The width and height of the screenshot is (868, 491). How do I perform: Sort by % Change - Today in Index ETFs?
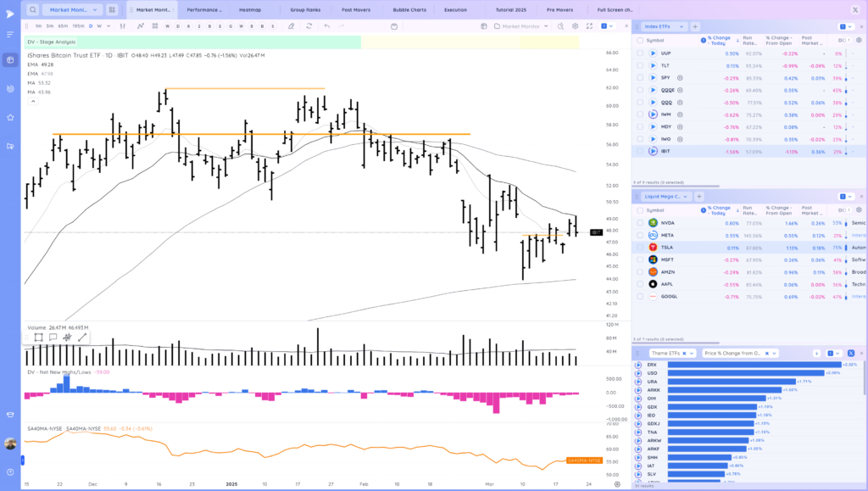[x=719, y=41]
